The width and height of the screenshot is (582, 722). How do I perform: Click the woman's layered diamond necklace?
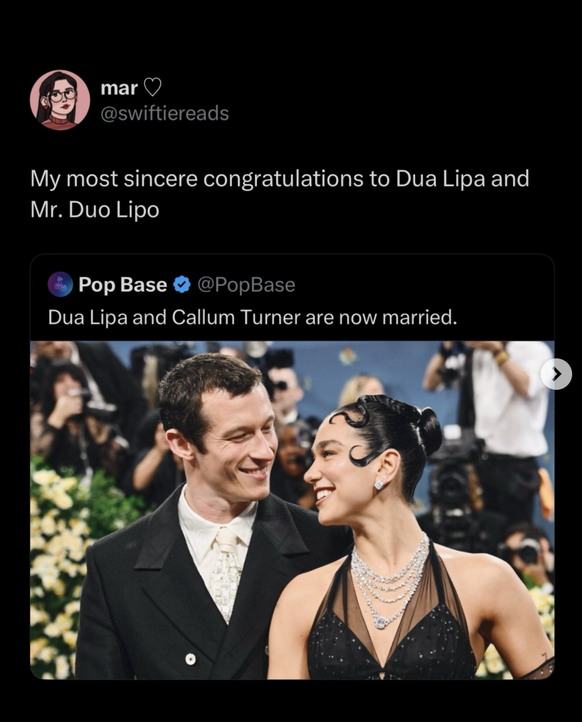click(389, 580)
